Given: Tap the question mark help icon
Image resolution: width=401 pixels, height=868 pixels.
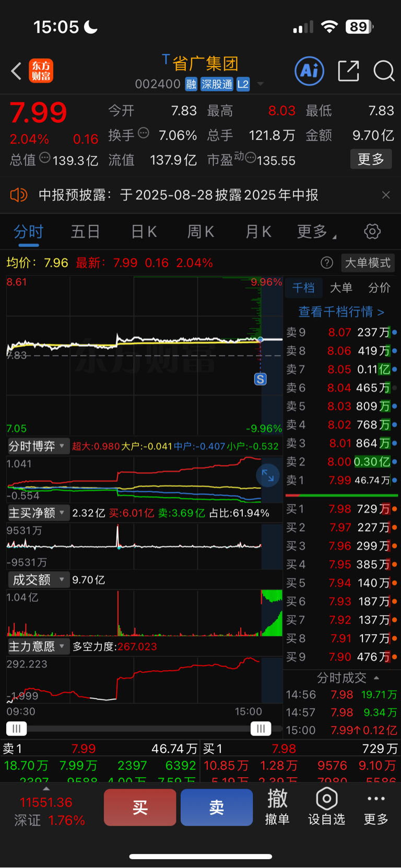Looking at the screenshot, I should pyautogui.click(x=327, y=263).
